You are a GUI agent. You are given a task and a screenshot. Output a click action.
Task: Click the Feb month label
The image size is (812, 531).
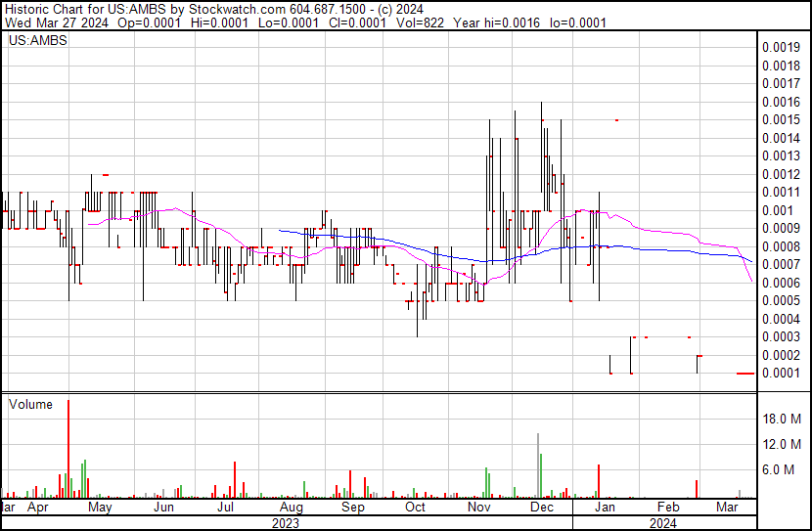668,508
